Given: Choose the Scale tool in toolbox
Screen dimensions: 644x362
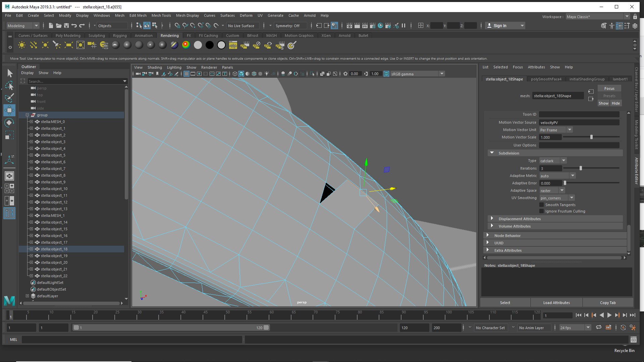Looking at the screenshot, I should [x=10, y=135].
